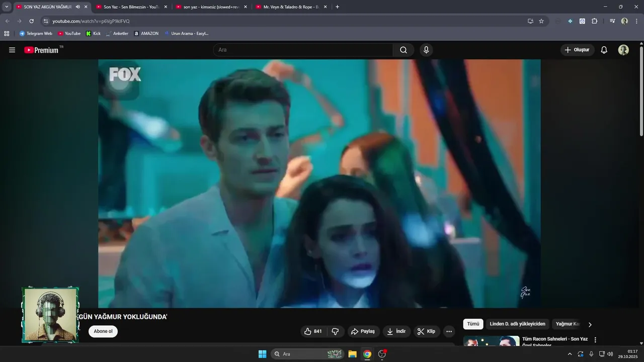Click the Paylaş share button
The width and height of the screenshot is (644, 362).
pyautogui.click(x=363, y=331)
